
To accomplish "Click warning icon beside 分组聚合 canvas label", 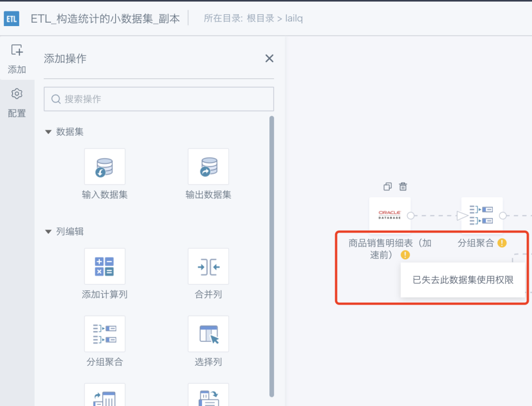I will 502,243.
